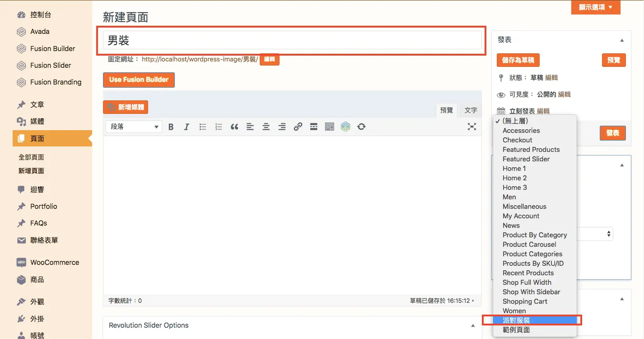Toggle bold formatting in the editor toolbar

click(171, 127)
